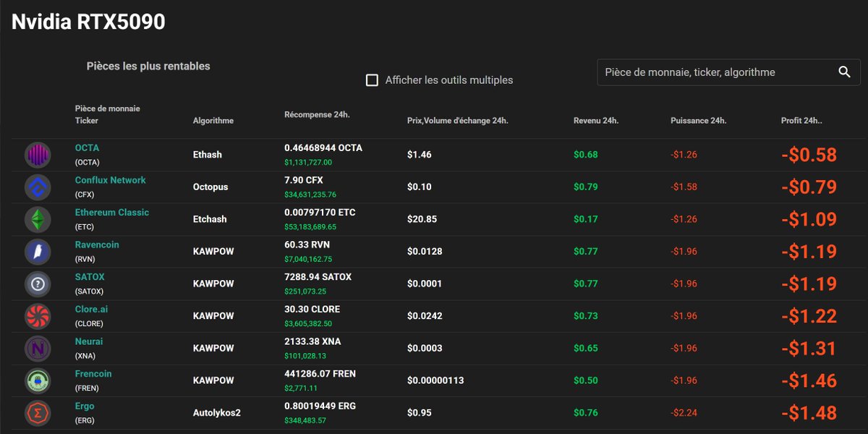Image resolution: width=868 pixels, height=434 pixels.
Task: Click the -$1.09 Ethereum Classic profit
Action: tap(809, 219)
